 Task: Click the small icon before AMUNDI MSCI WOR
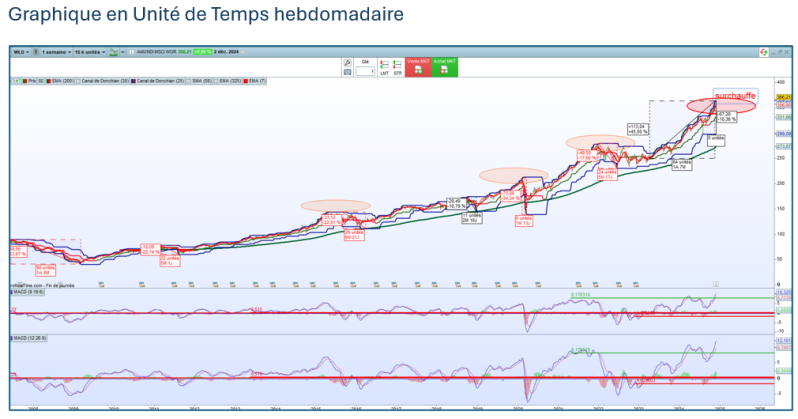point(131,52)
